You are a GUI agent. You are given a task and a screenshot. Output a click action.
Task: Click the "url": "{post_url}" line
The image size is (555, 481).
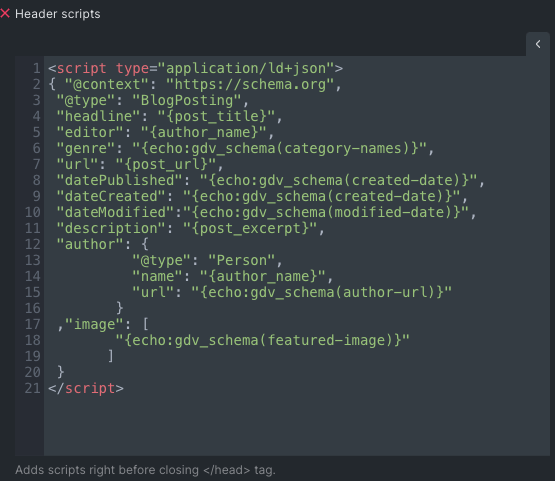click(x=140, y=164)
